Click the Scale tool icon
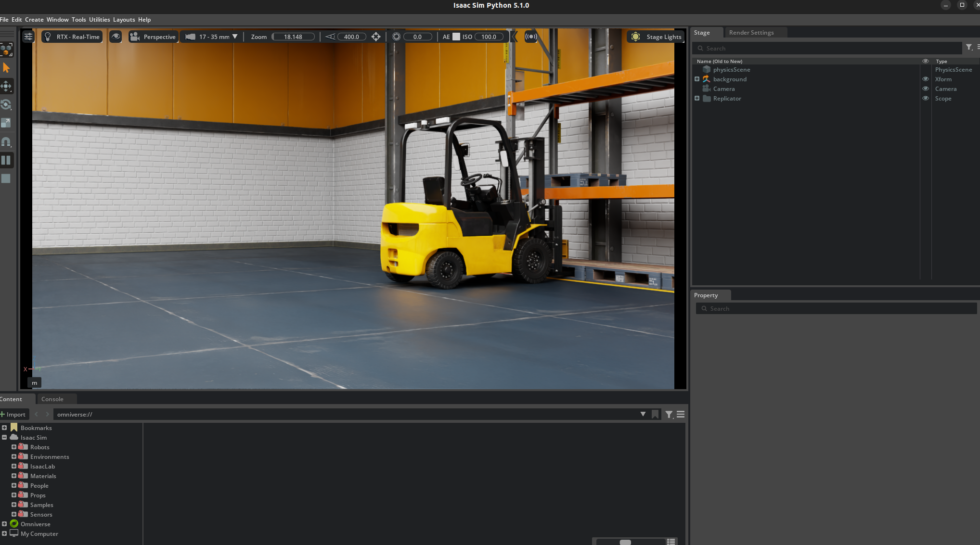Viewport: 980px width, 545px height. click(6, 123)
